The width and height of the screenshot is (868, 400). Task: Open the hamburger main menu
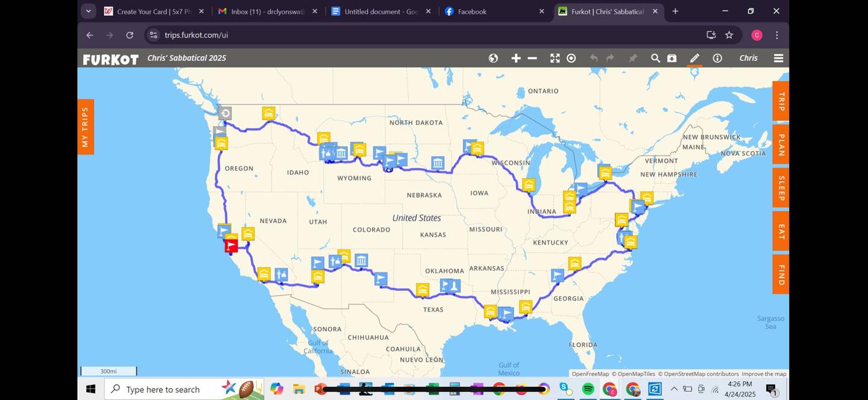[x=778, y=58]
